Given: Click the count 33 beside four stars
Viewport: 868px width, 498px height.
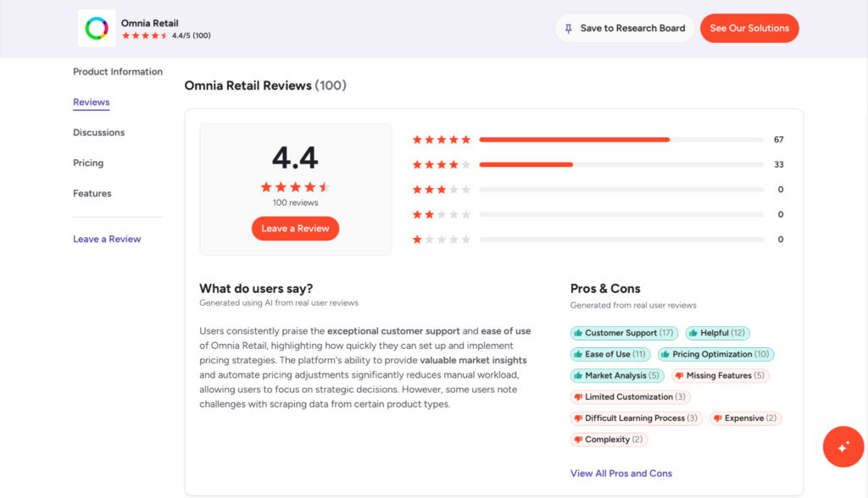Looking at the screenshot, I should [x=778, y=164].
